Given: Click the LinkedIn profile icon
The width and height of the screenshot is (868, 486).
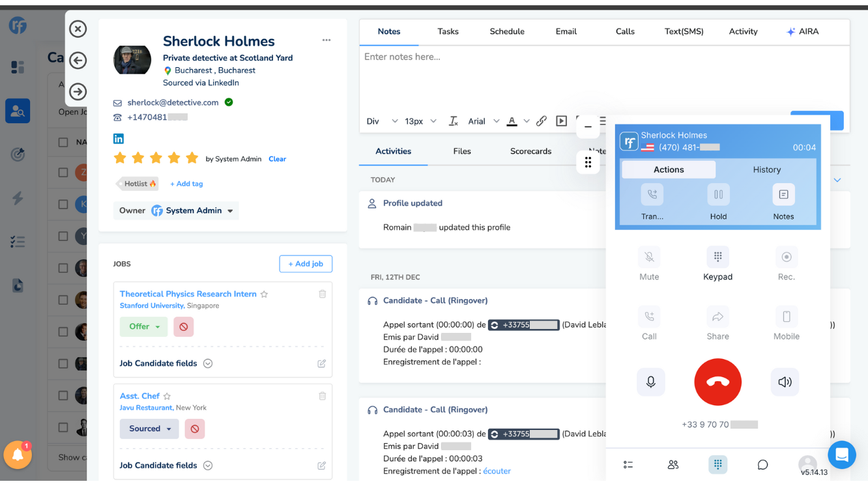Looking at the screenshot, I should coord(119,139).
